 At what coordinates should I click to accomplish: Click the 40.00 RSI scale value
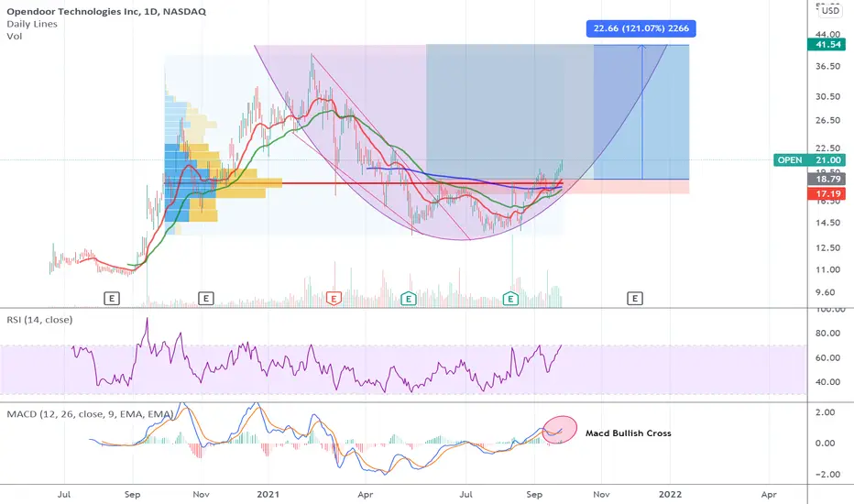pyautogui.click(x=827, y=382)
